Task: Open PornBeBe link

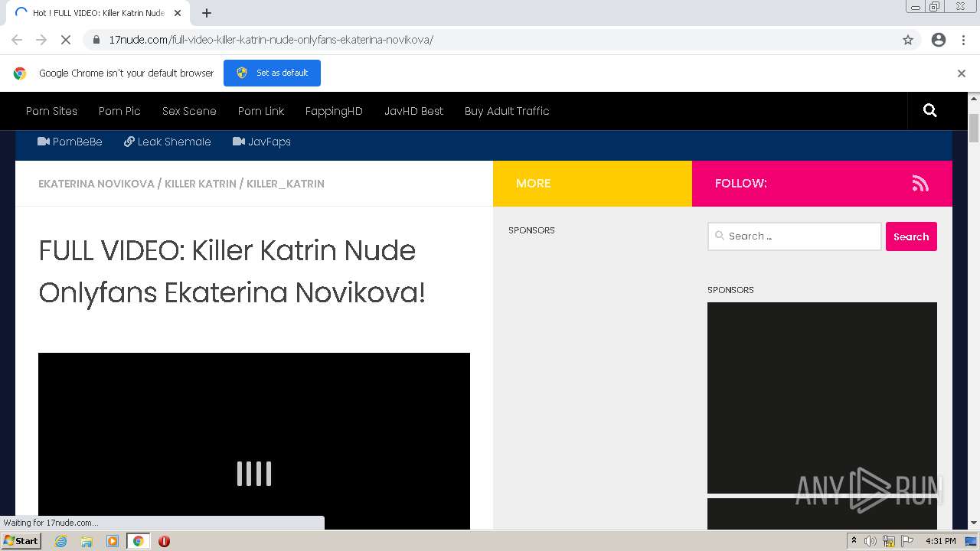Action: coord(70,142)
